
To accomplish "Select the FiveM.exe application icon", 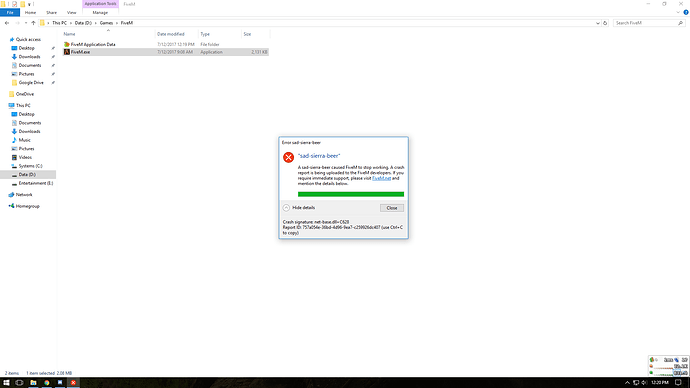I will 67,52.
